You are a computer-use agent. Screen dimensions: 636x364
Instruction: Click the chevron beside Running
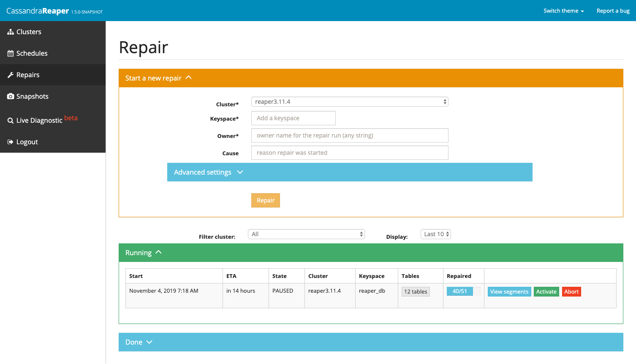[x=159, y=252]
